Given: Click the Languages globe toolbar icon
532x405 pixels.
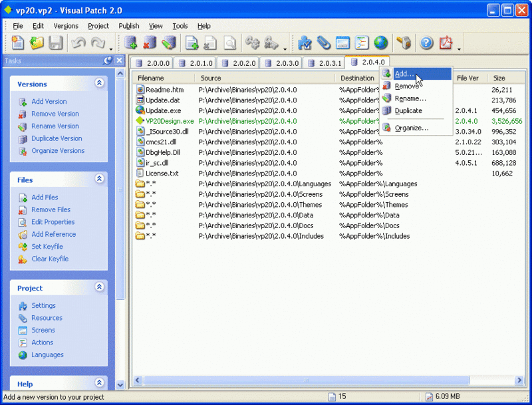Looking at the screenshot, I should point(380,43).
